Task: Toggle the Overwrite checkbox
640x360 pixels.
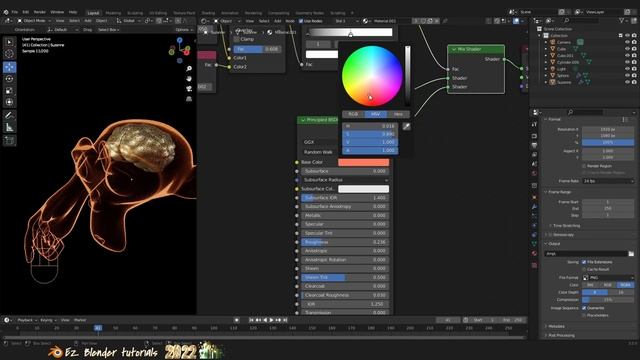Action: (x=584, y=308)
